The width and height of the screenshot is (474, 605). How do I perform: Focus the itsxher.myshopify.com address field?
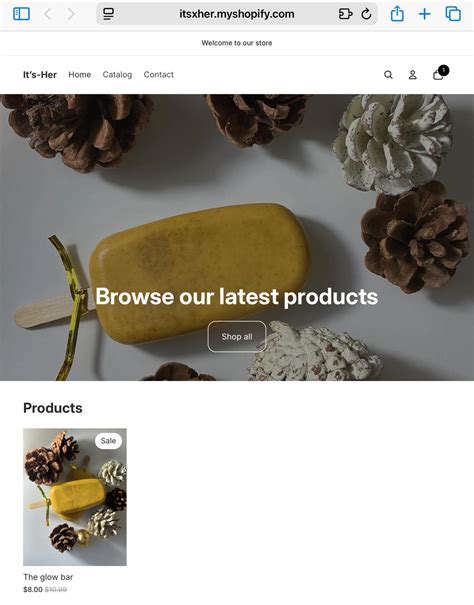(237, 14)
